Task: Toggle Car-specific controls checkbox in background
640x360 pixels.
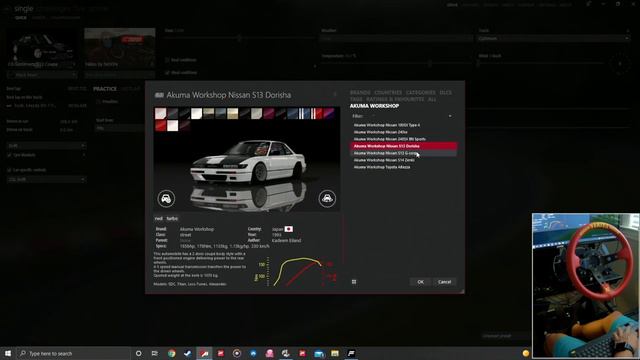Action: (9, 170)
